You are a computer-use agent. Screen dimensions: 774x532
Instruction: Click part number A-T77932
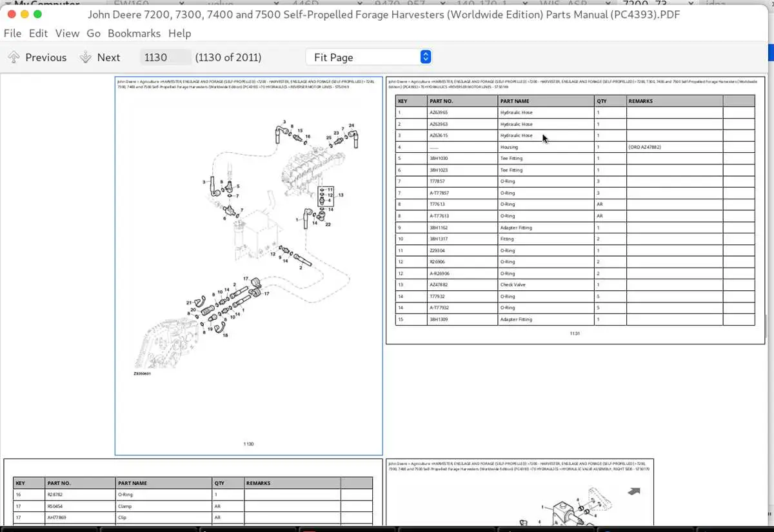(x=439, y=308)
